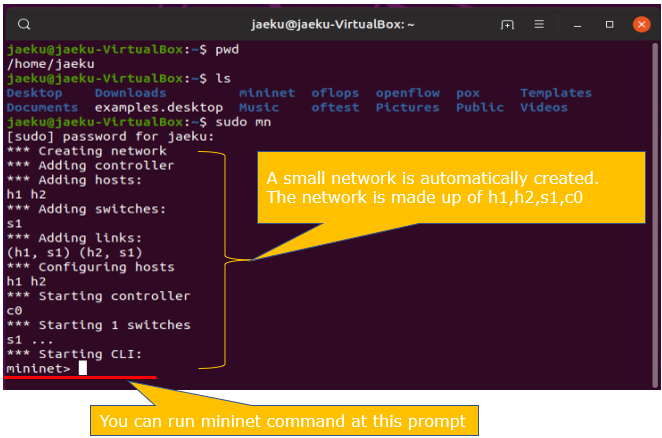Open a new terminal tab
The image size is (662, 438).
click(x=507, y=24)
